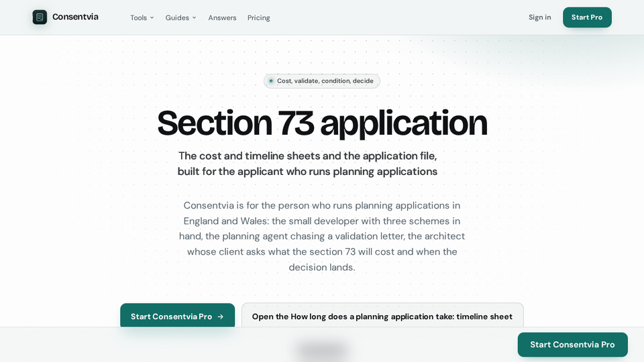Expand the Guides dropdown menu
The height and width of the screenshot is (362, 644).
tap(180, 17)
